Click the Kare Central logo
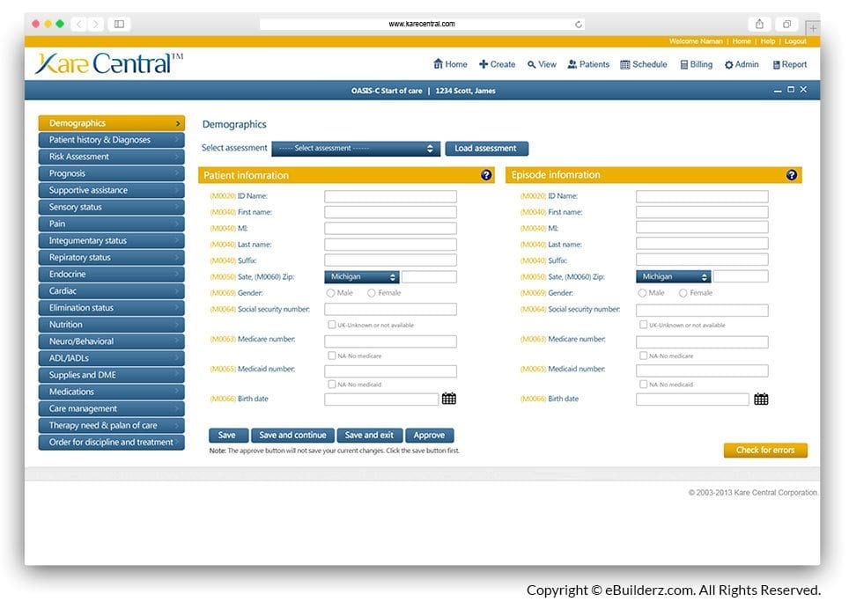This screenshot has height=616, width=849. coord(109,64)
